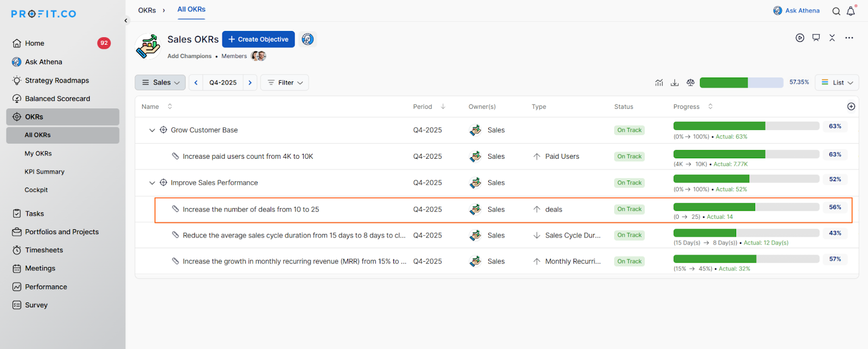Open the comments icon
Screen dimensions: 868x349
tap(816, 38)
